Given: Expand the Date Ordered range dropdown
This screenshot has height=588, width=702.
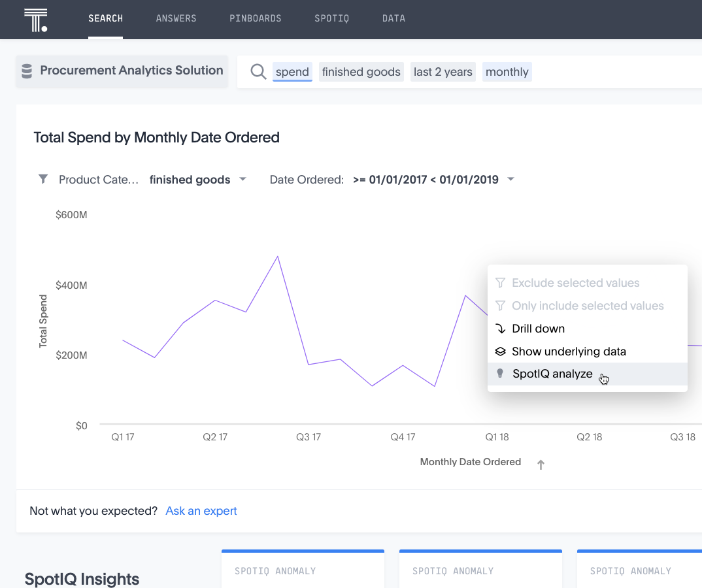Looking at the screenshot, I should (511, 179).
